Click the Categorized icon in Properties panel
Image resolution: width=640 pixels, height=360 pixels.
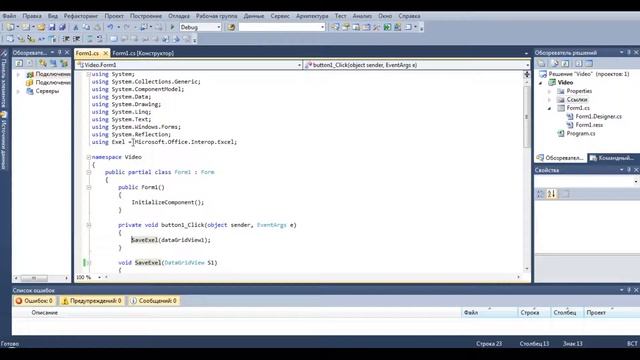540,194
